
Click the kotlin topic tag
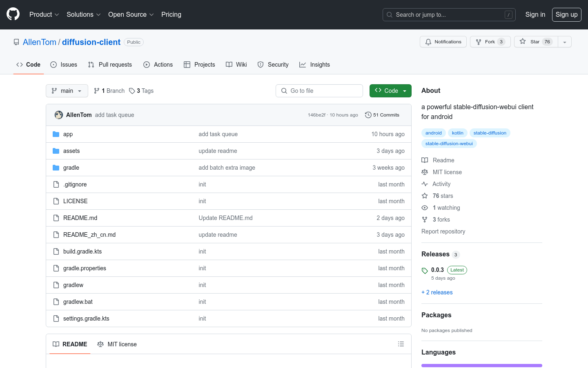[x=457, y=133]
